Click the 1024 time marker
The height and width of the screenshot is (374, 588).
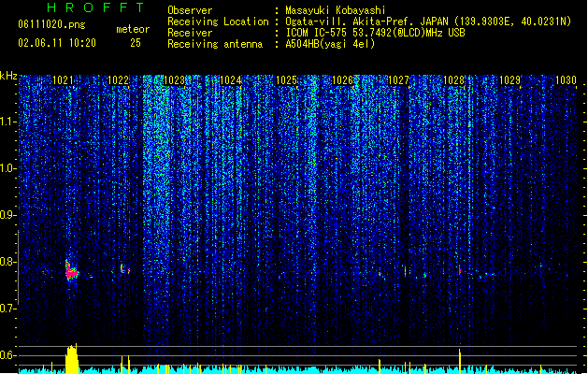click(230, 80)
